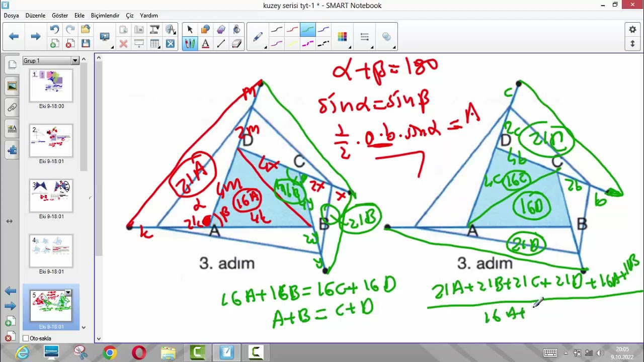Click the sidebar previous page blue arrow

click(x=10, y=291)
